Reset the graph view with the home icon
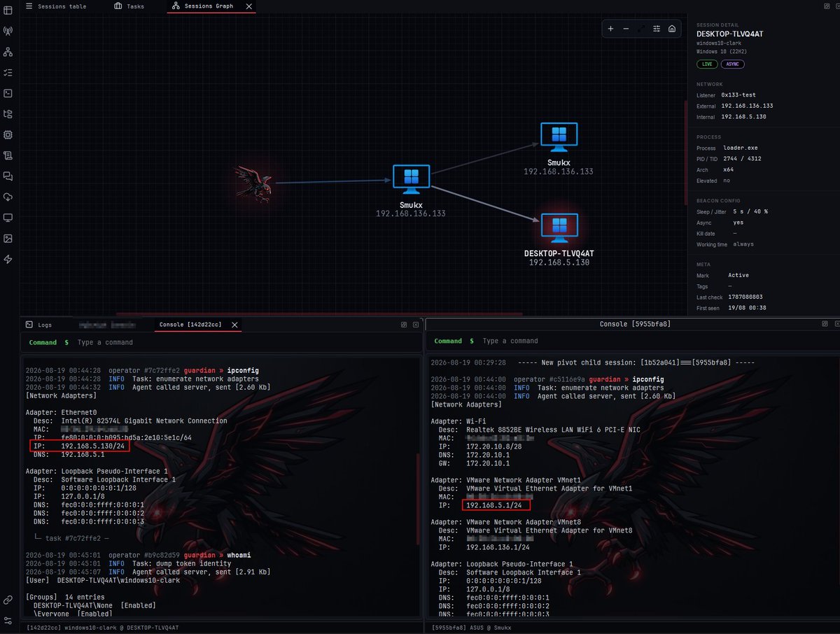 click(672, 29)
